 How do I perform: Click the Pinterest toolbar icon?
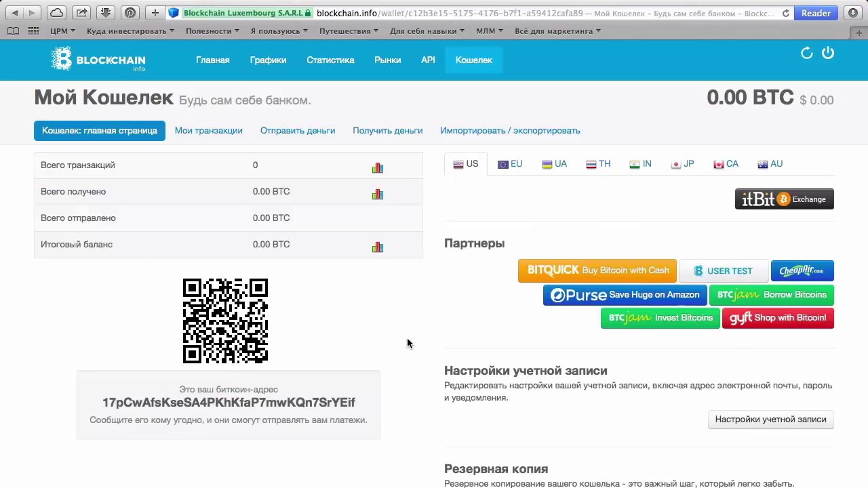tap(130, 13)
